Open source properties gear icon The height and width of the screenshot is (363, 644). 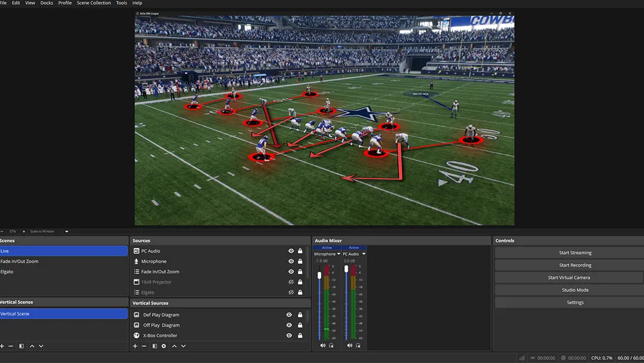pos(163,346)
